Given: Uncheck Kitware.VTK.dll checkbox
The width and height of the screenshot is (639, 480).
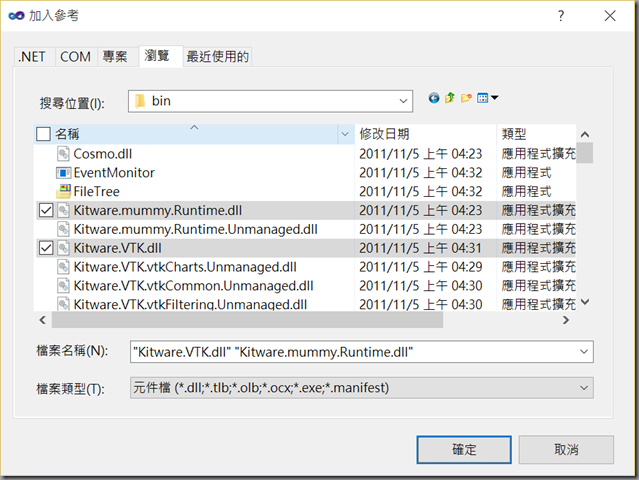Looking at the screenshot, I should pyautogui.click(x=46, y=248).
